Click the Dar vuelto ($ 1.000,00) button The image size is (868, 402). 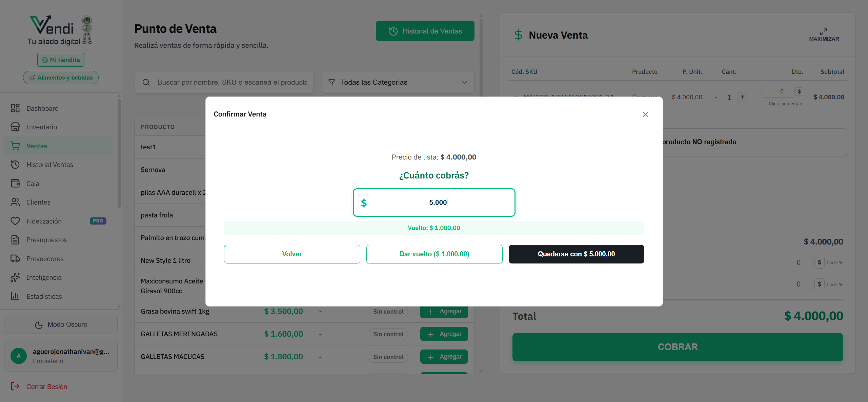[x=434, y=254]
